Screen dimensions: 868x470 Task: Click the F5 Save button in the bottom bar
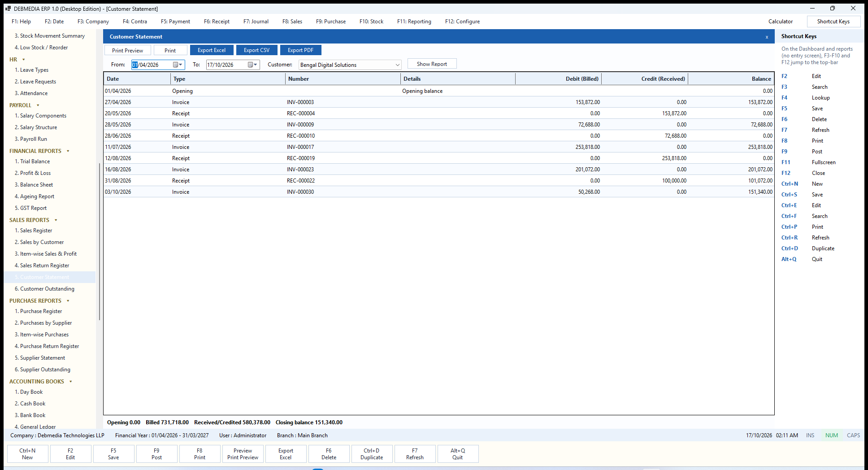click(113, 454)
